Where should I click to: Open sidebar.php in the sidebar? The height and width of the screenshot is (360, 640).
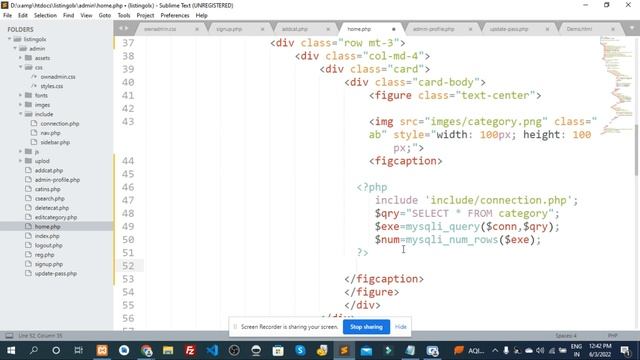55,142
